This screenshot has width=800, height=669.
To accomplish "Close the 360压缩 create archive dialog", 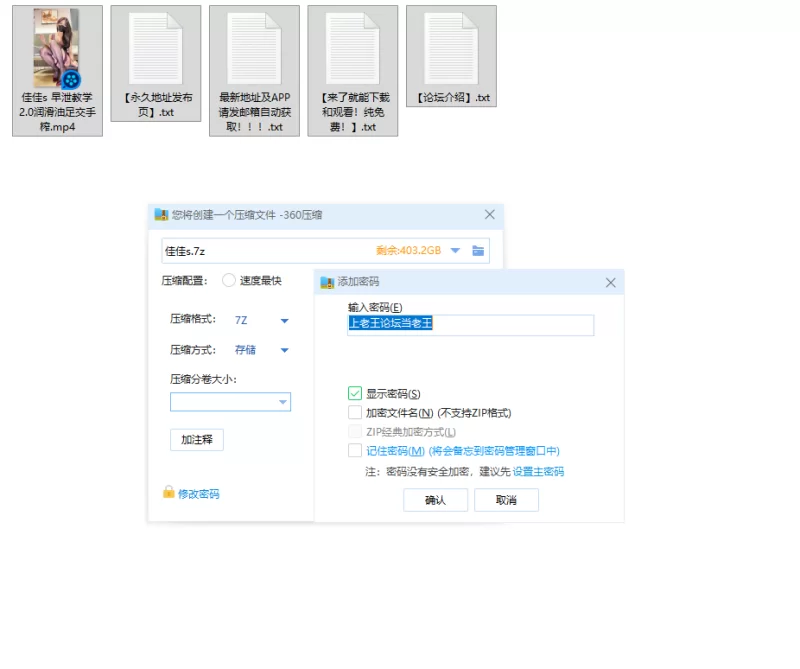I will point(489,214).
